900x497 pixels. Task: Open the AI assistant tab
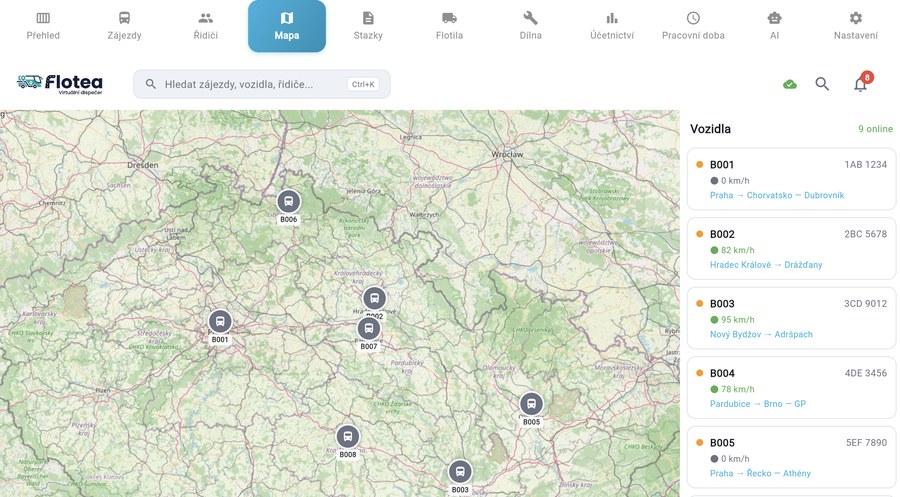(774, 26)
